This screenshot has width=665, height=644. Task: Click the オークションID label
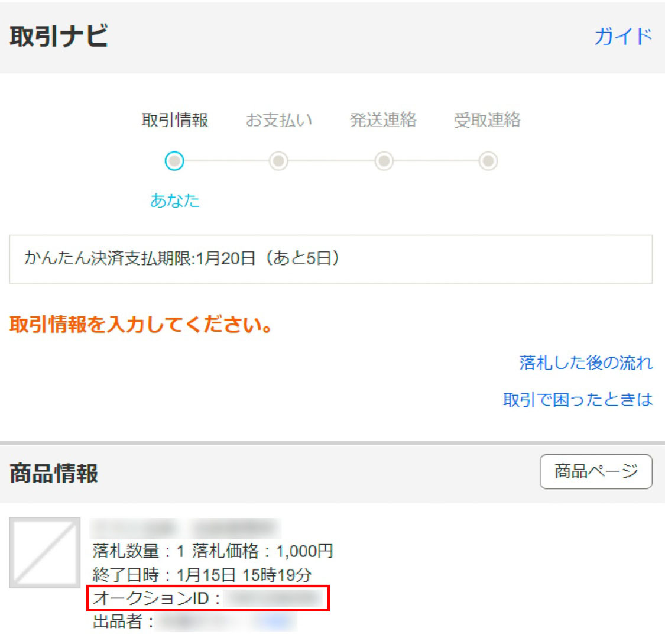click(x=157, y=598)
